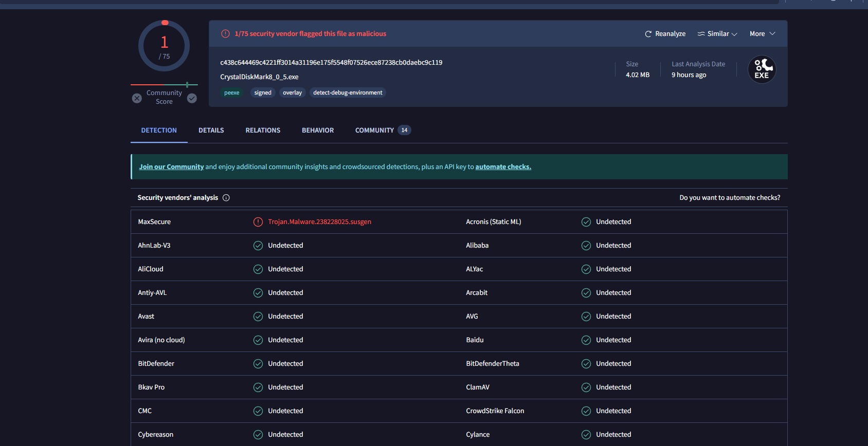Click the community score downvote X icon
This screenshot has height=446, width=868.
(x=137, y=98)
